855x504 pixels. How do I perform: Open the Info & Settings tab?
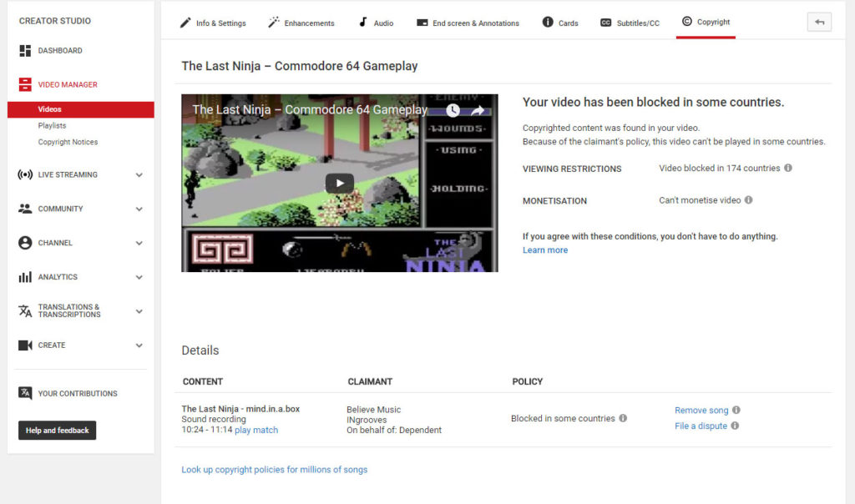click(213, 23)
